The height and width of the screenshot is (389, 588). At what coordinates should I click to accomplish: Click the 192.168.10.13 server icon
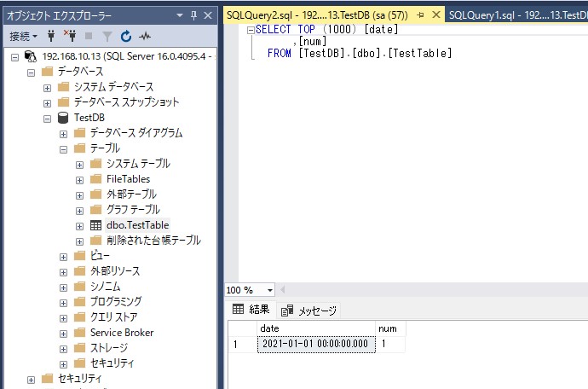pos(31,56)
